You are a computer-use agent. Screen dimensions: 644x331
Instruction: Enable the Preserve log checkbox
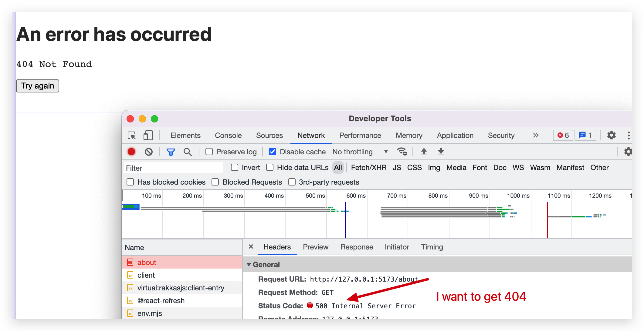(x=209, y=152)
